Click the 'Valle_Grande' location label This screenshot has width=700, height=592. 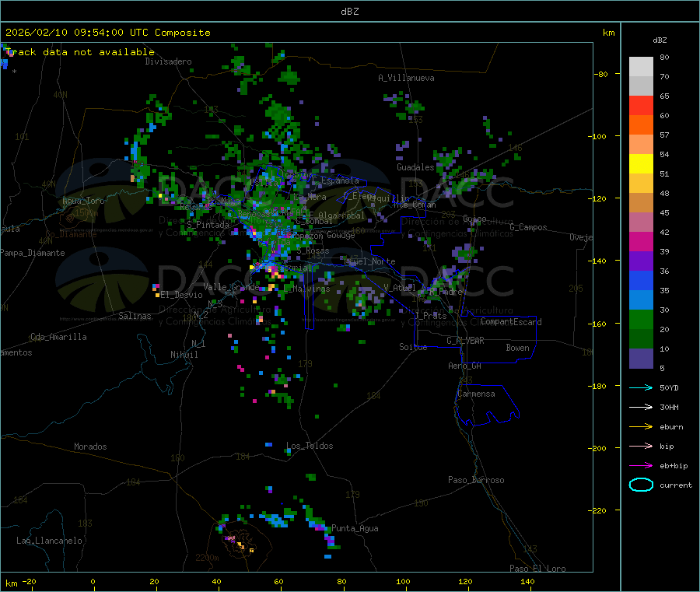(x=231, y=287)
